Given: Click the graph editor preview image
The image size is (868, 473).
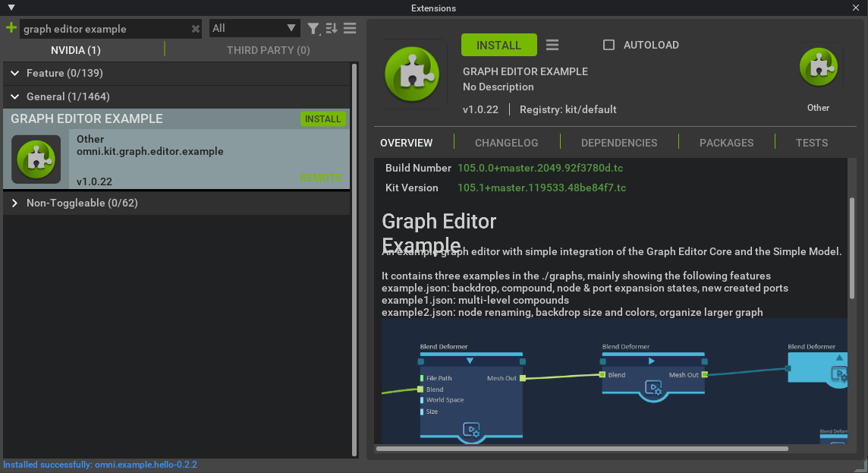Looking at the screenshot, I should (615, 381).
